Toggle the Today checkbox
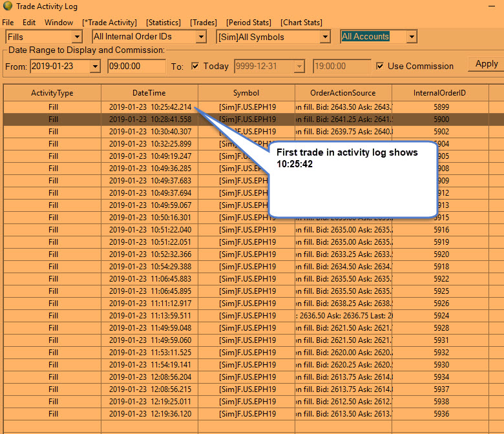This screenshot has height=434, width=504. (195, 66)
